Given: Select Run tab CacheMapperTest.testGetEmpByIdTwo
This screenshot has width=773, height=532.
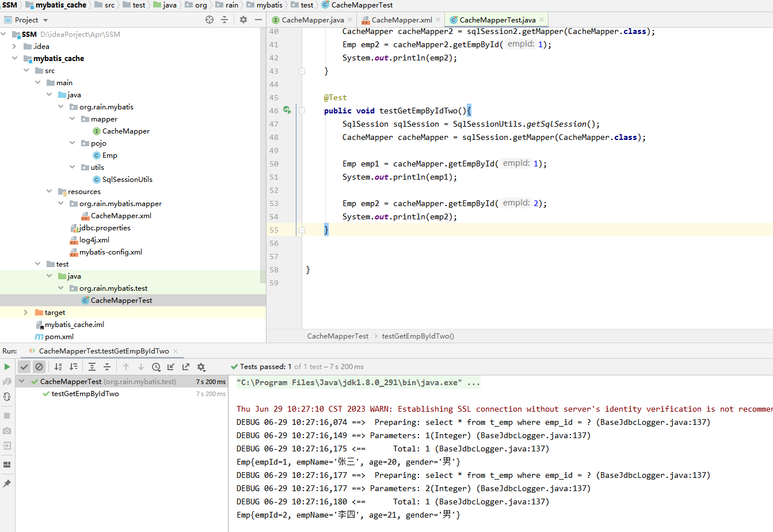Looking at the screenshot, I should pos(104,351).
